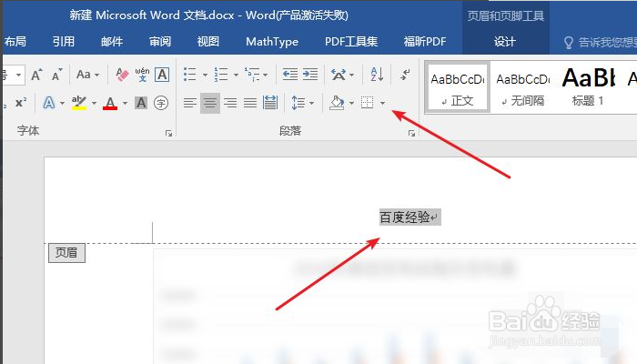Click the Shading paint bucket icon
Viewport: 637px width, 364px height.
tap(337, 103)
